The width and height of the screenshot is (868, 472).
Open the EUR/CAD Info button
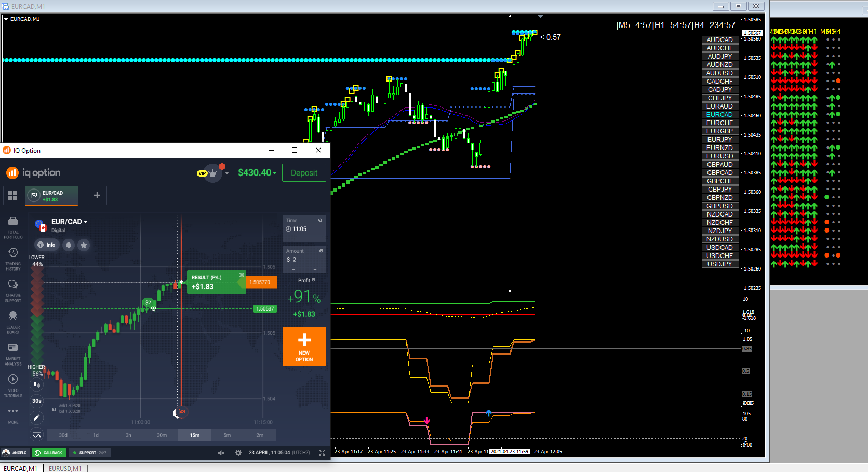[46, 245]
